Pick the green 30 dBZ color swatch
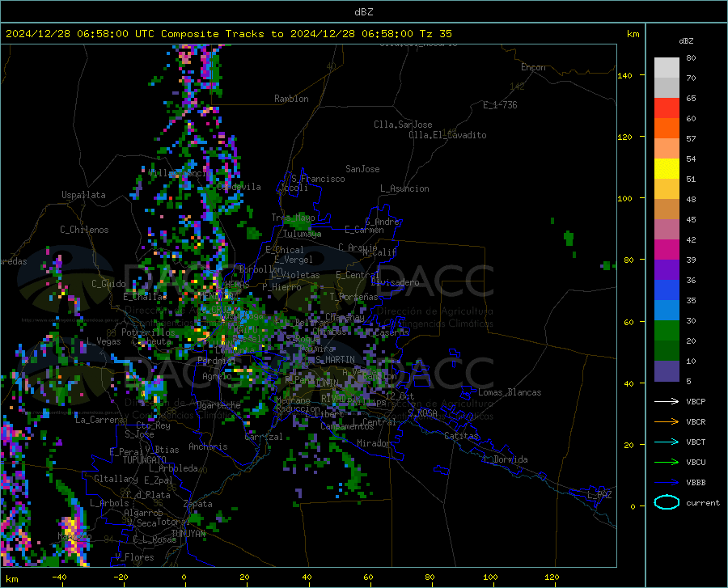 pos(667,331)
